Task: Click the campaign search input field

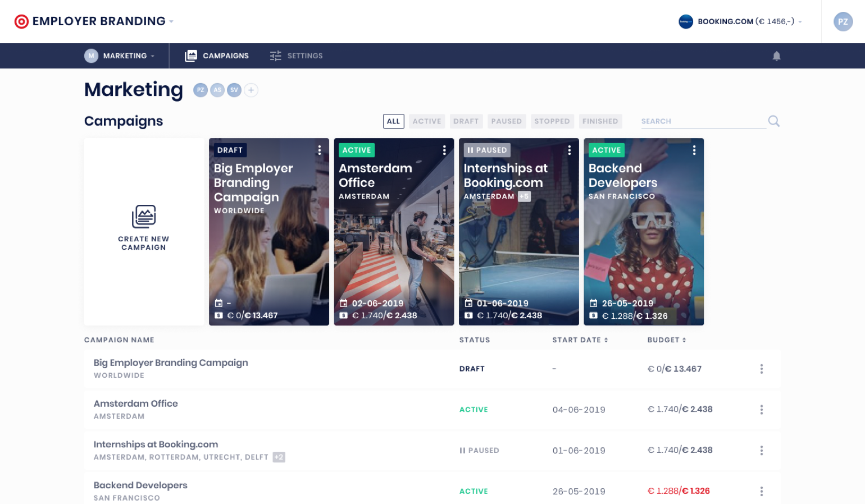Action: pyautogui.click(x=703, y=121)
